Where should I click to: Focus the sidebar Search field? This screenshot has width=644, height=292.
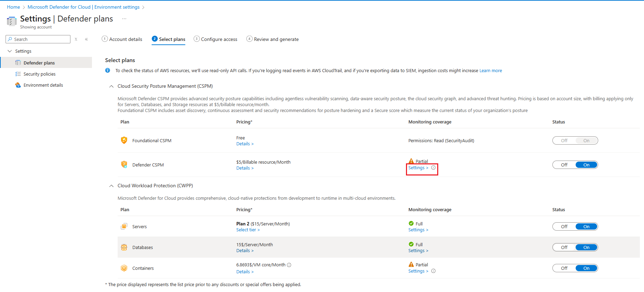tap(38, 39)
